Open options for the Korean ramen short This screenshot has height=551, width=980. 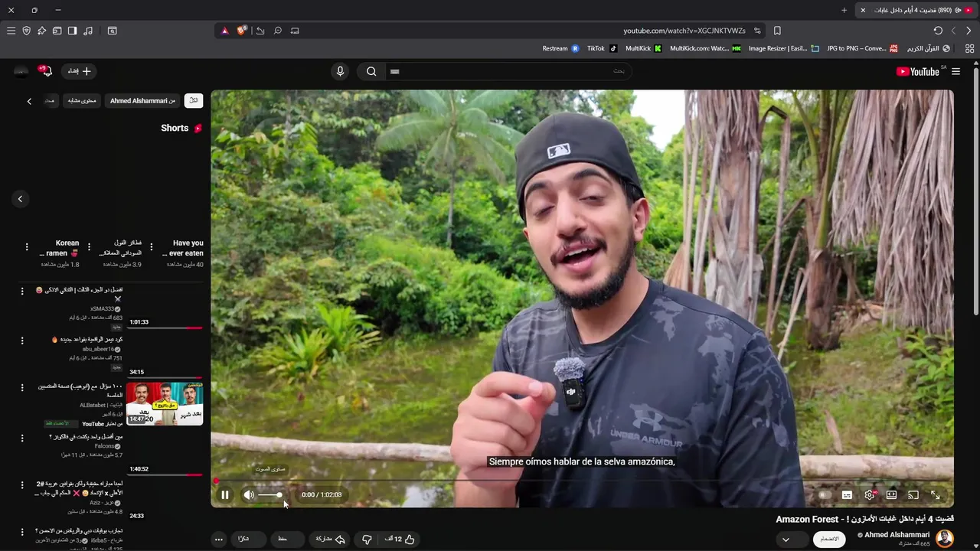point(27,247)
